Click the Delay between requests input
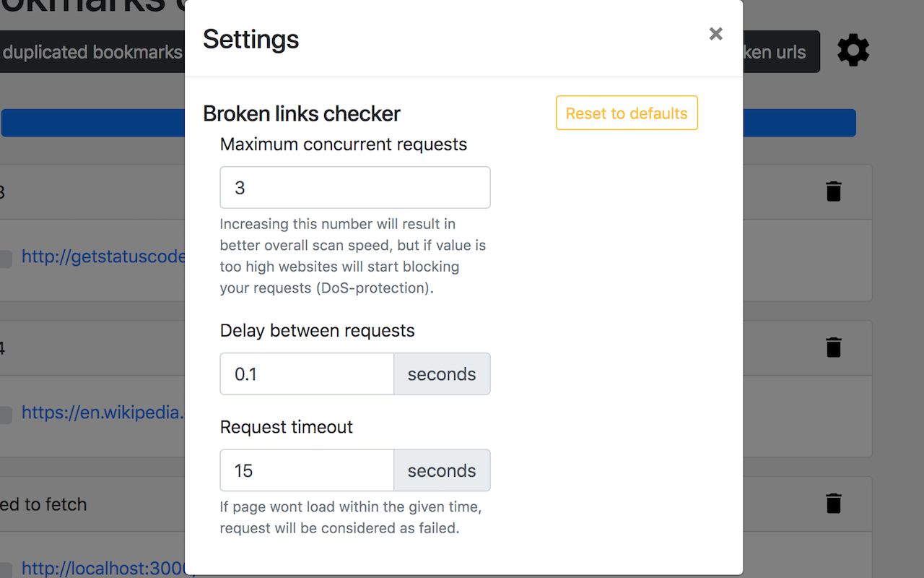Image resolution: width=924 pixels, height=578 pixels. click(x=307, y=374)
